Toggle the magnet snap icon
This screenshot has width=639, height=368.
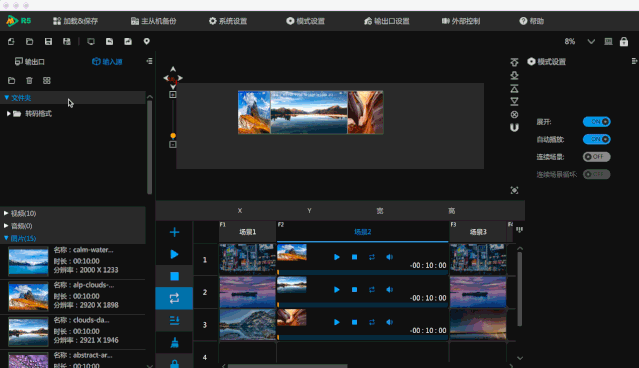coord(514,128)
